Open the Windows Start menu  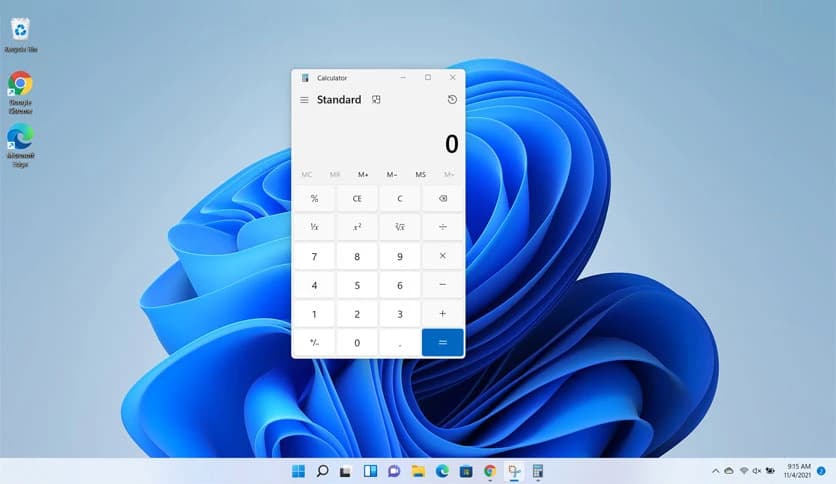(x=299, y=471)
